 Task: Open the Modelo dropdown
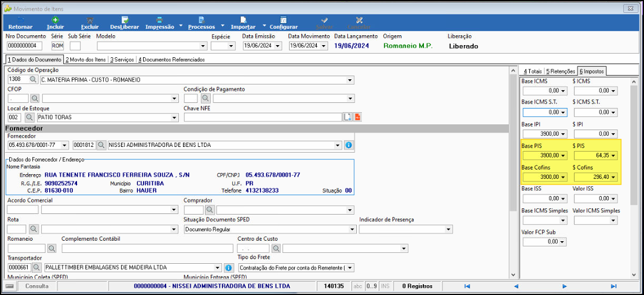[x=203, y=46]
